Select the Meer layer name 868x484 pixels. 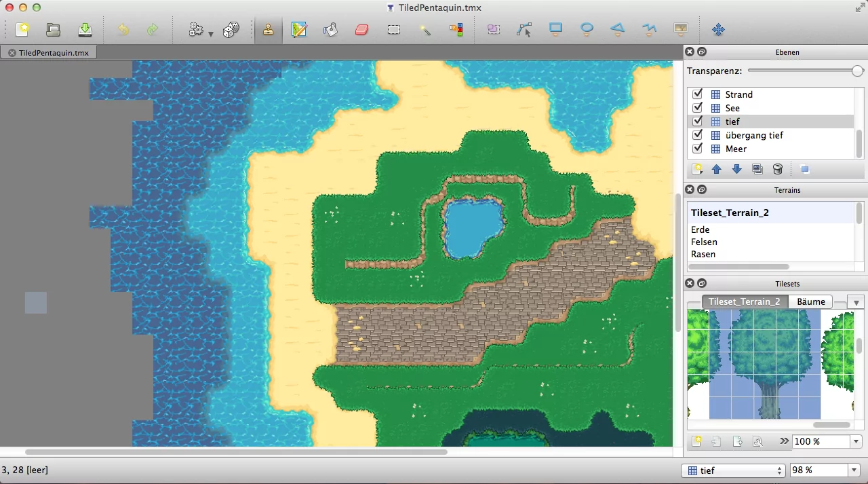point(736,149)
